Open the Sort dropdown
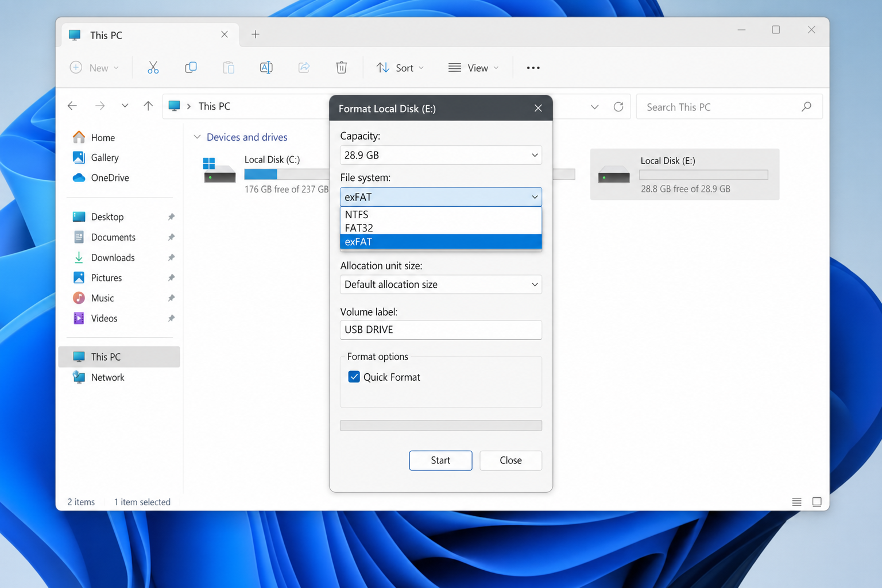This screenshot has width=882, height=588. (x=400, y=68)
